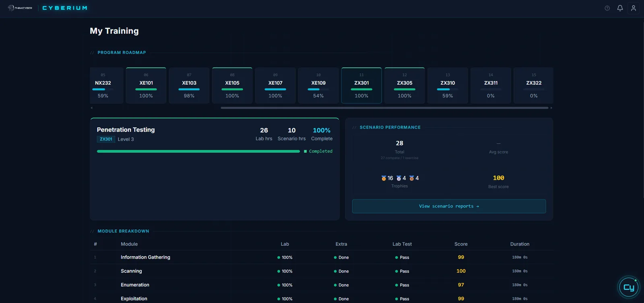The image size is (644, 303).
Task: Click the Lab Test column header
Action: 402,244
